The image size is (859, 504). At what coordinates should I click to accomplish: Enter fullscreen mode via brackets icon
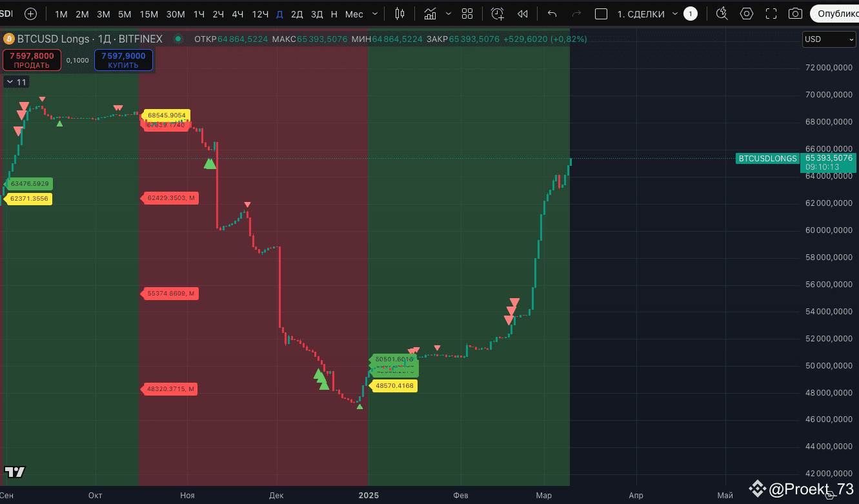coord(771,13)
